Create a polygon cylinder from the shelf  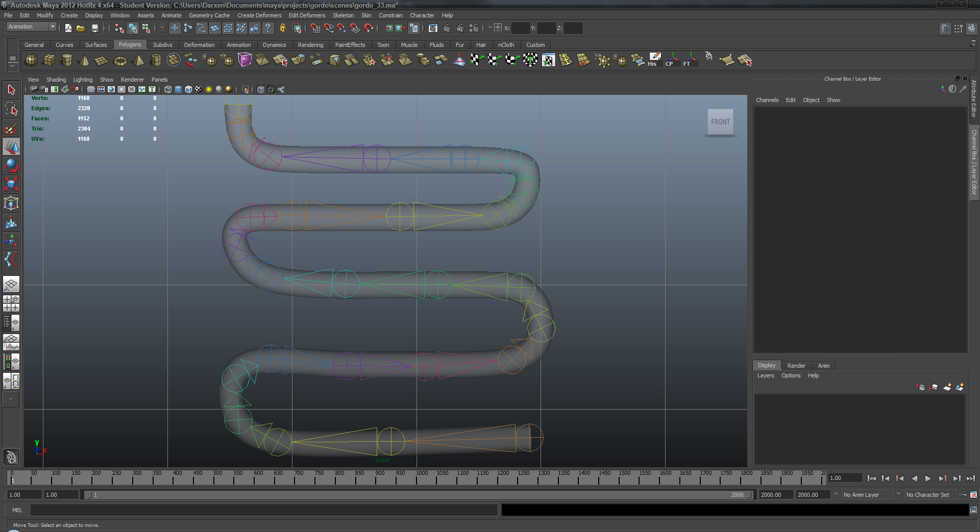(x=66, y=60)
